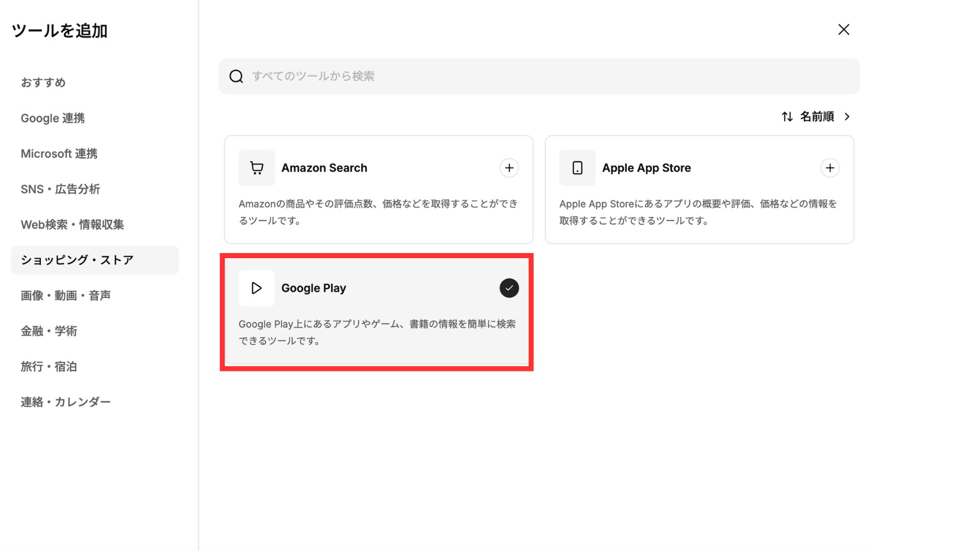
Task: Click the Google Play triangle icon
Action: point(256,288)
